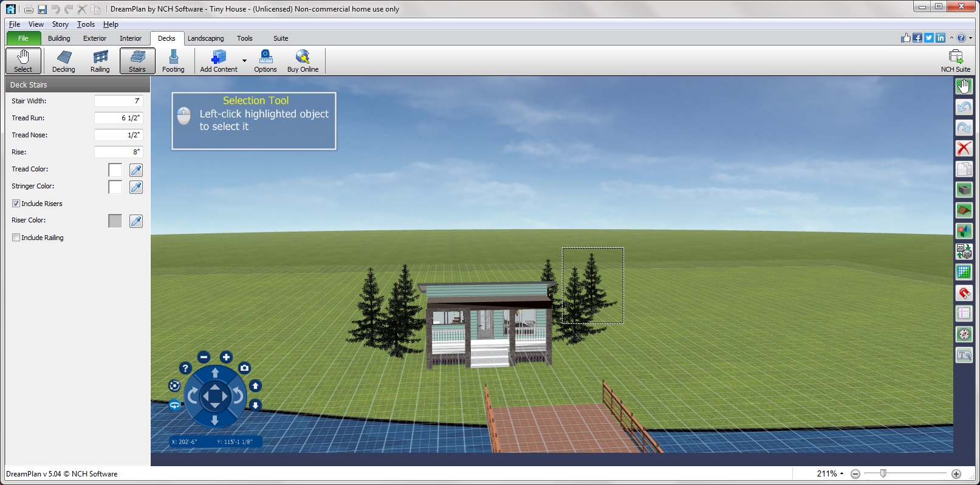Pick tread color with the eyedropper

(136, 170)
